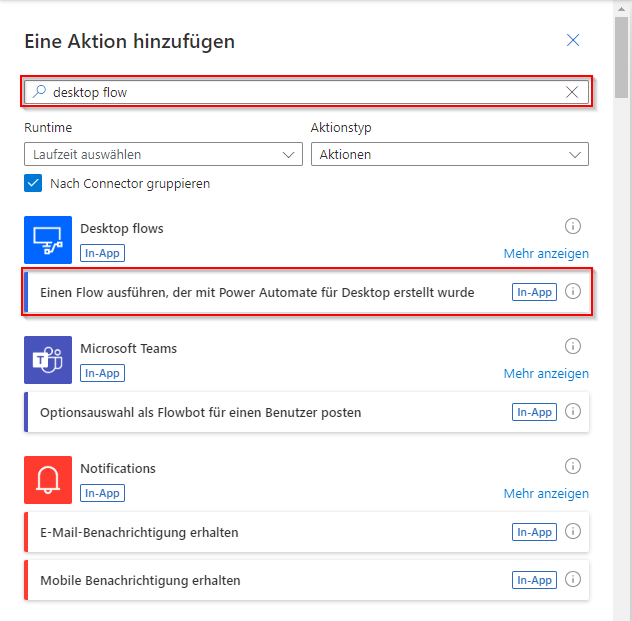632x621 pixels.
Task: Show info for Einen Flow ausführen action
Action: pos(573,291)
